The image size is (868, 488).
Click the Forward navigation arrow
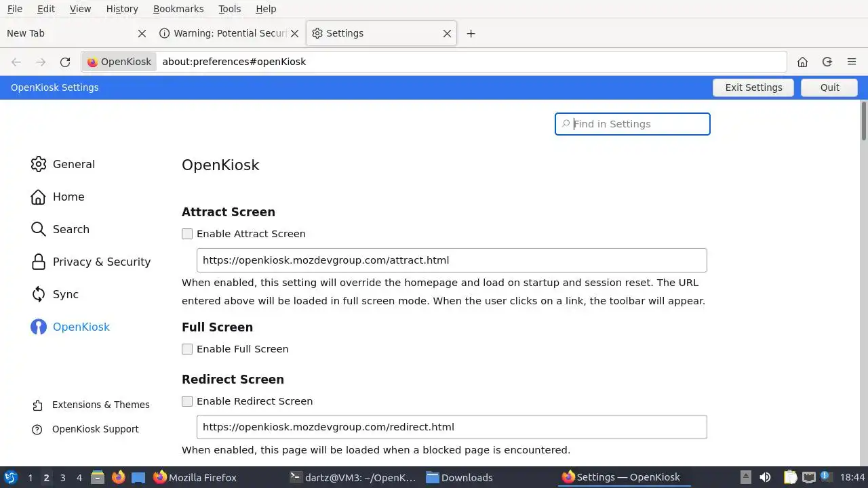click(41, 62)
